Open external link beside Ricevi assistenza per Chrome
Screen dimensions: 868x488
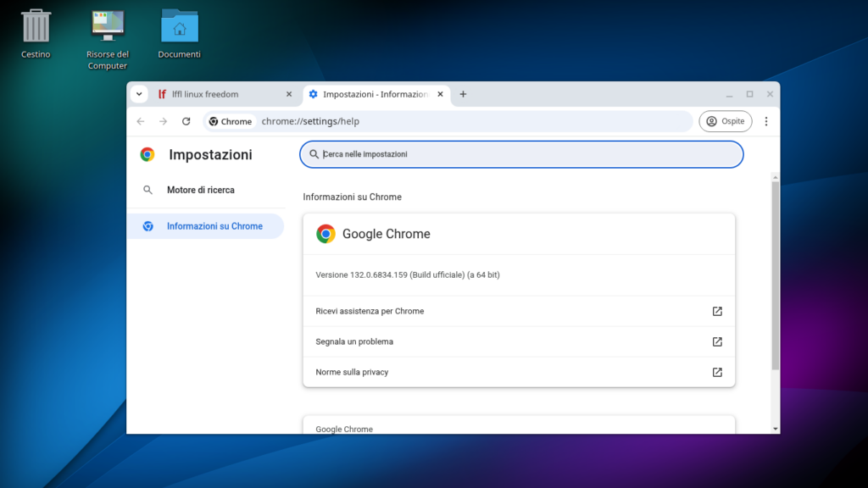(x=717, y=311)
